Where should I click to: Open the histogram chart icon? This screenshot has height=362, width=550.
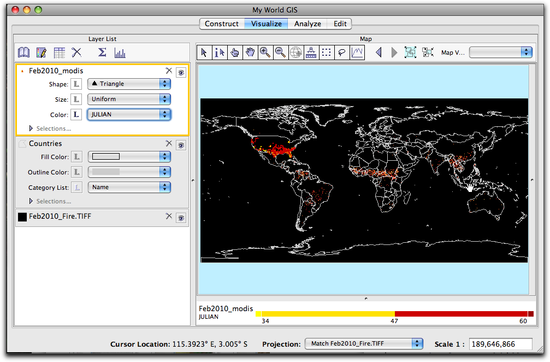point(120,53)
